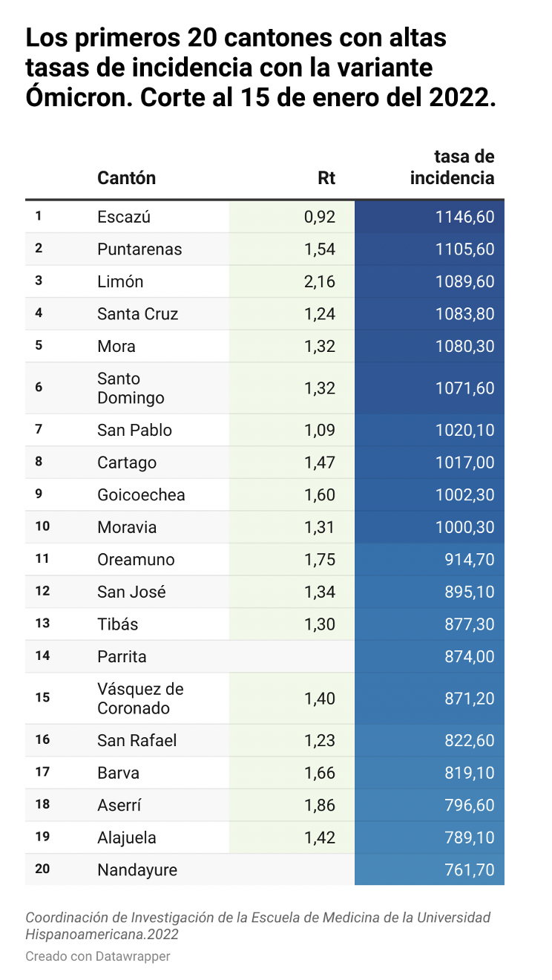This screenshot has width=552, height=980.
Task: Click rank number 10 for Moravia
Action: pos(42,526)
